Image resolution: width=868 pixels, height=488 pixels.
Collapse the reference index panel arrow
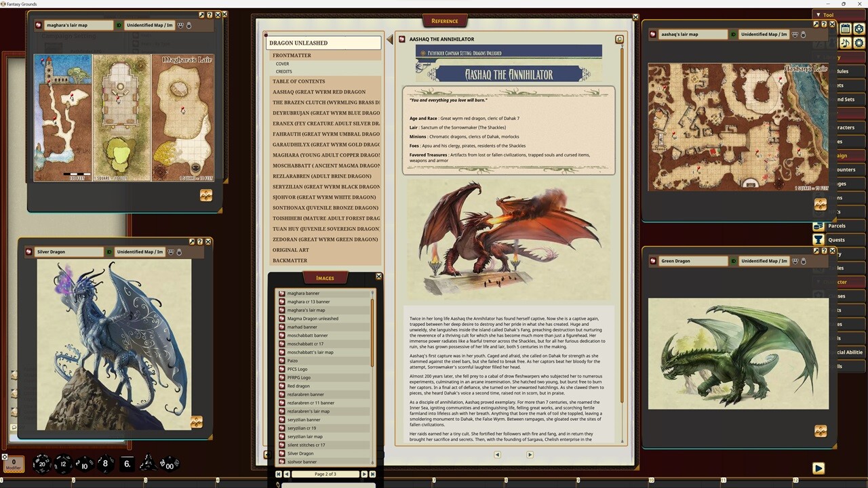pos(389,40)
